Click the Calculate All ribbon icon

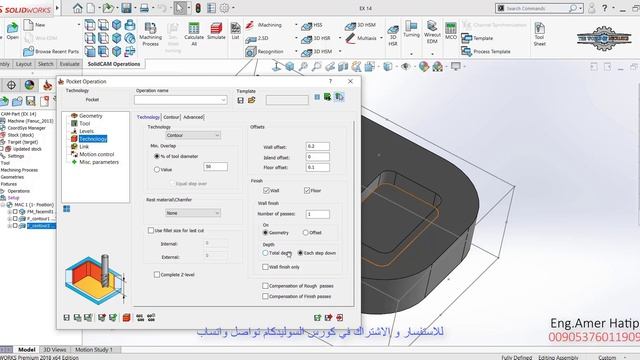(194, 34)
